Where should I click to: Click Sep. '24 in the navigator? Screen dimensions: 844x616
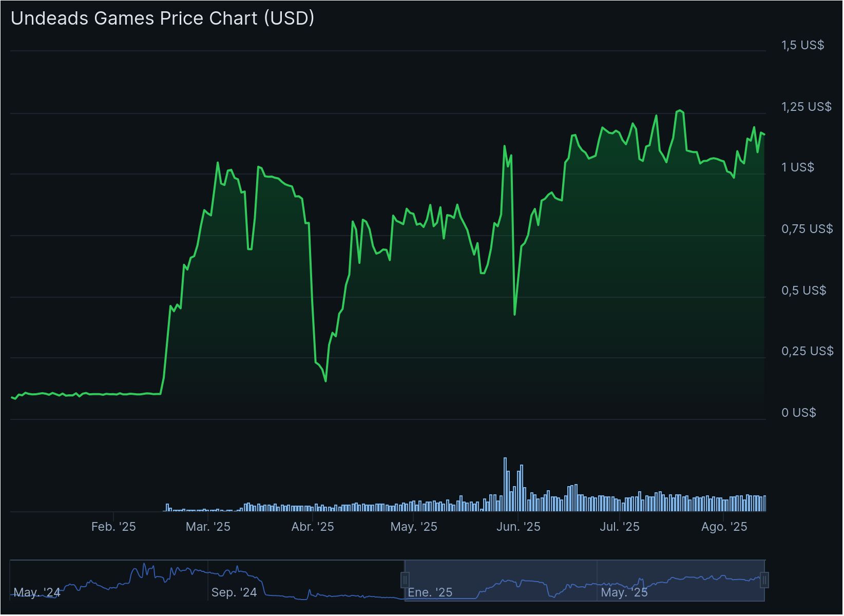tap(234, 592)
